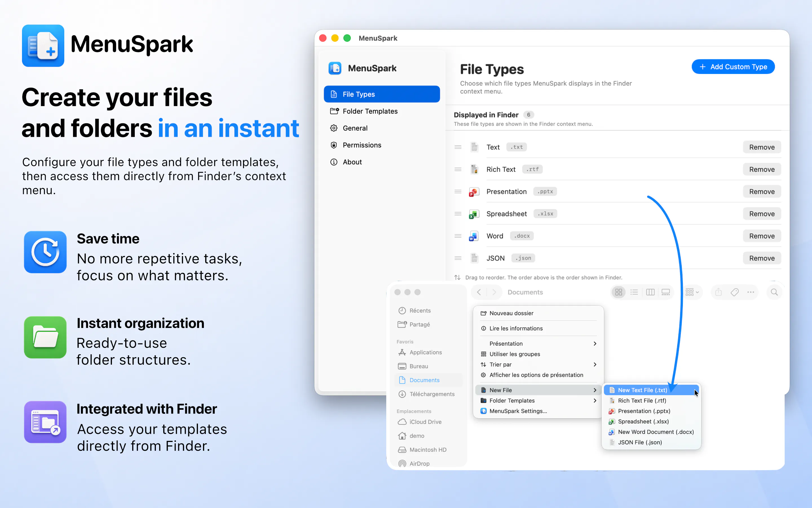Click the JSON file icon in JSON row

pos(474,258)
